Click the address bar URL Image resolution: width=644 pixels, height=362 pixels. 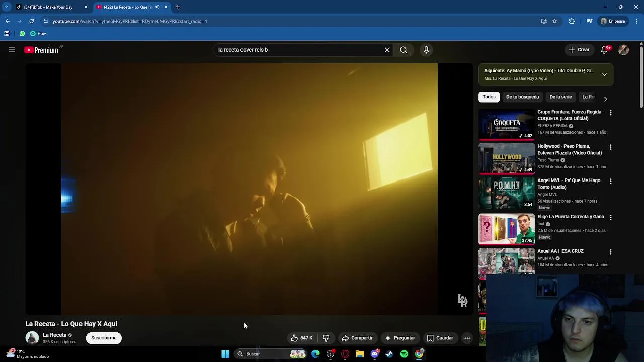130,21
